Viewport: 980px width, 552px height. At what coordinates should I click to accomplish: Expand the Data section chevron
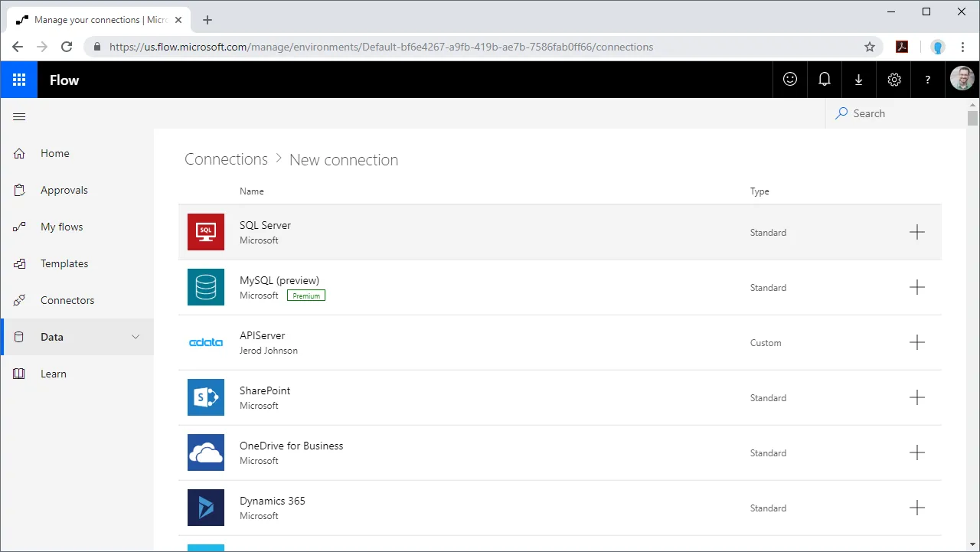(x=136, y=337)
